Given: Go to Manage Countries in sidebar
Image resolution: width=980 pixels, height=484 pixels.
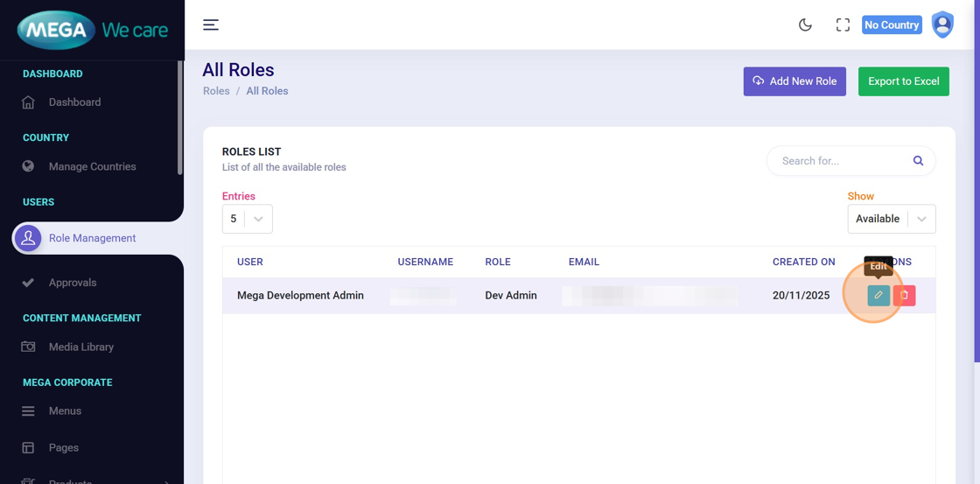Looking at the screenshot, I should click(92, 166).
